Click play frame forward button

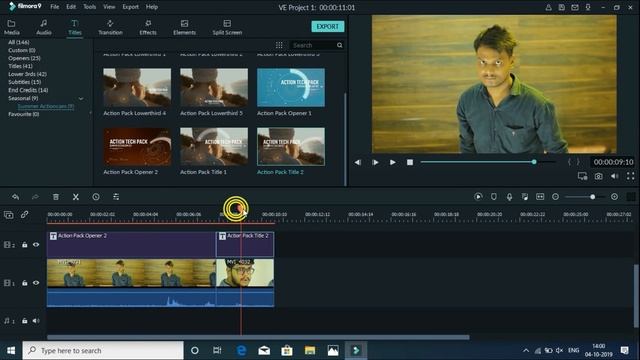click(x=375, y=162)
